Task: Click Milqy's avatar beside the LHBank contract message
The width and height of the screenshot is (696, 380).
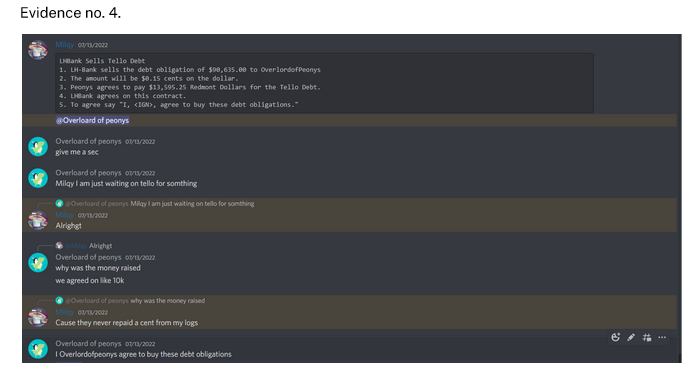Action: (38, 50)
